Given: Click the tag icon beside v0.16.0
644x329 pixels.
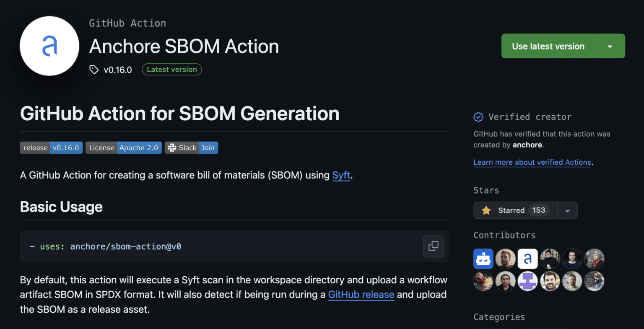Looking at the screenshot, I should [93, 69].
